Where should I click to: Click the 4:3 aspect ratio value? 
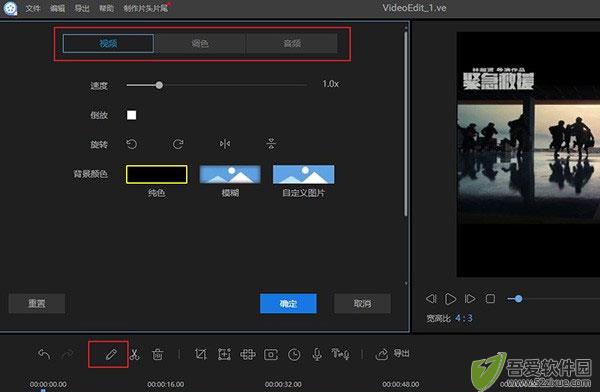coord(464,318)
